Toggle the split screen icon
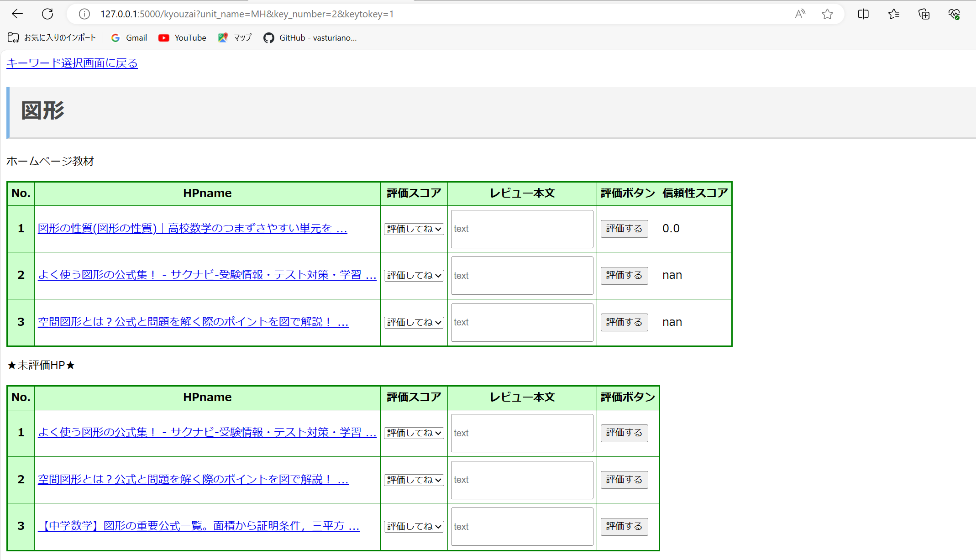Screen dimensions: 976x560 click(863, 14)
